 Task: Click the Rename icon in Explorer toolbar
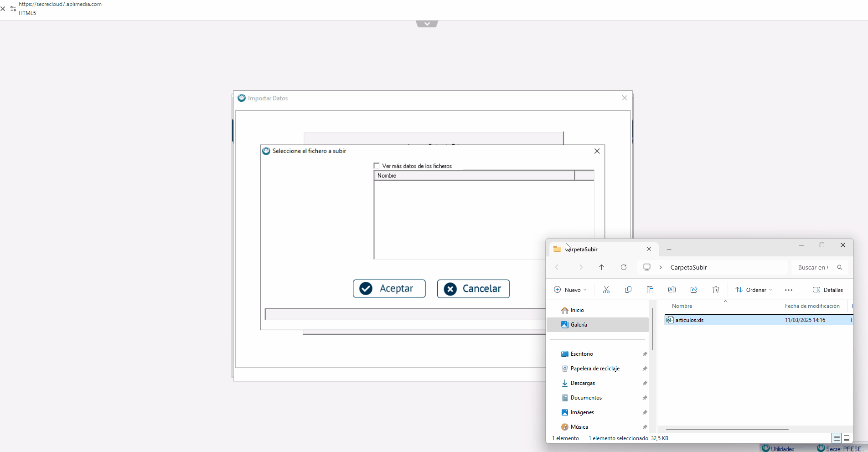[672, 290]
